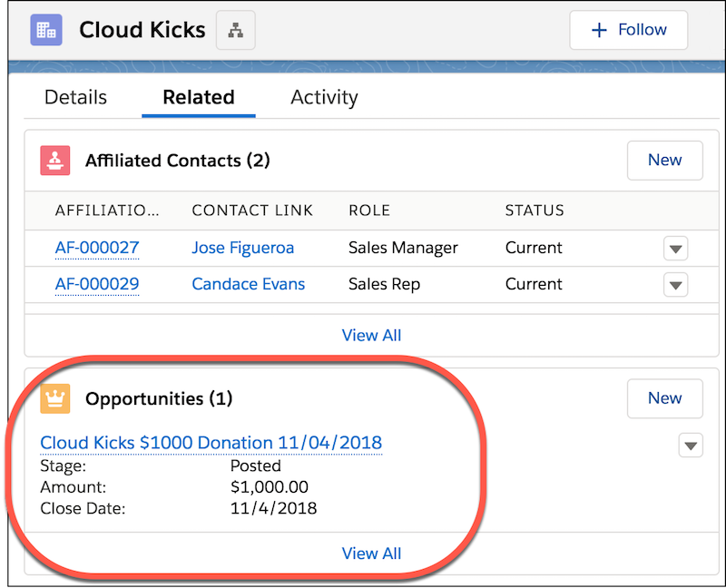Click the ROLE column header
This screenshot has width=726, height=588.
point(369,211)
